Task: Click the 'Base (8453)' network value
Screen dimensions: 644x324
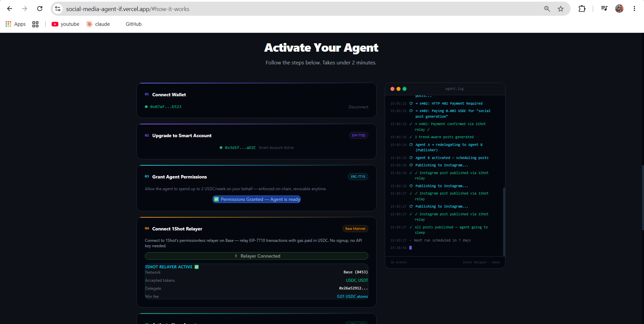Action: tap(356, 272)
